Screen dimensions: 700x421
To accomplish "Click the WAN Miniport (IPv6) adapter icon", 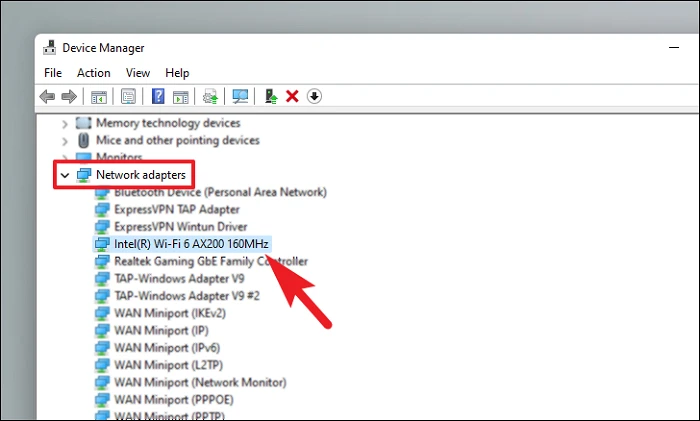I will pos(102,348).
